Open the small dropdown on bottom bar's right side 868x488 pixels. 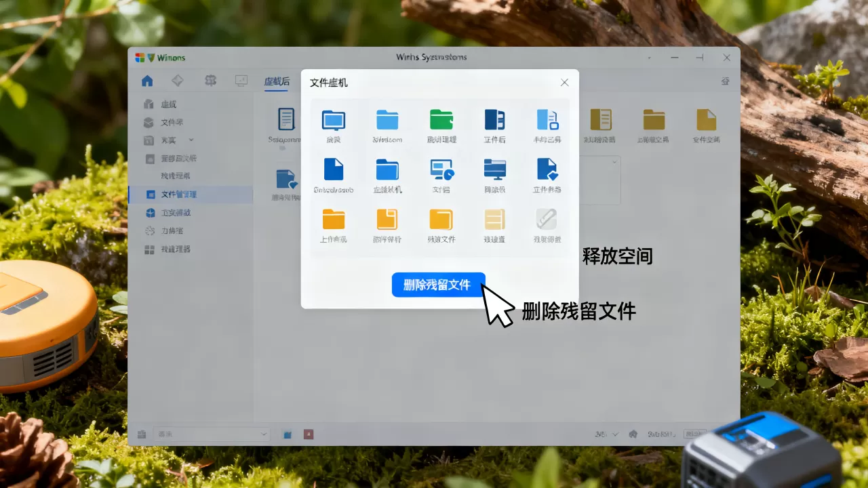point(607,434)
